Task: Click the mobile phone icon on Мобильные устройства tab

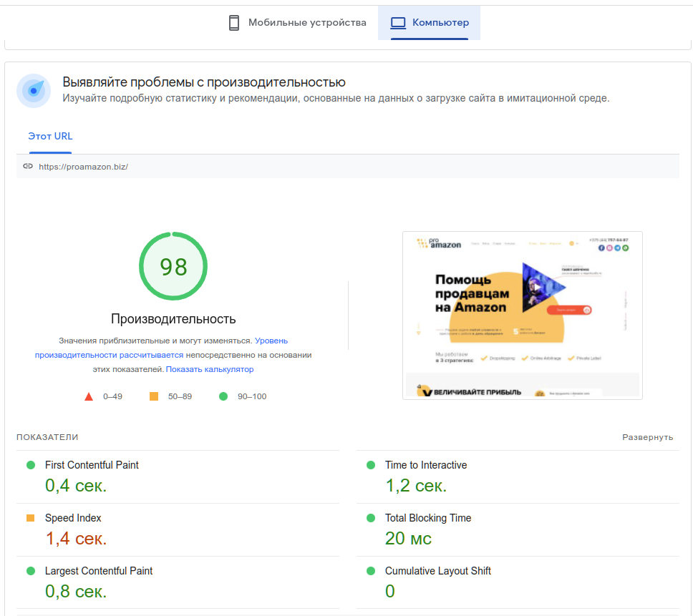Action: [x=233, y=22]
